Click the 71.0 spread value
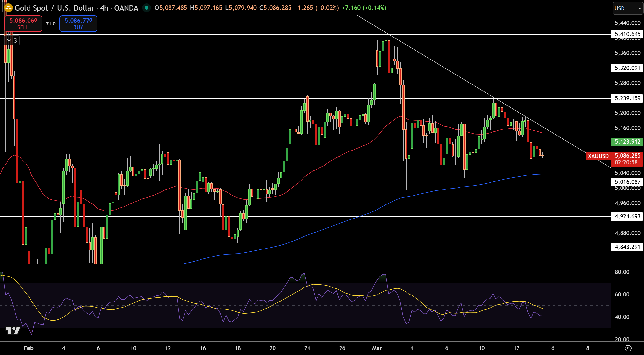This screenshot has height=355, width=644. [51, 24]
